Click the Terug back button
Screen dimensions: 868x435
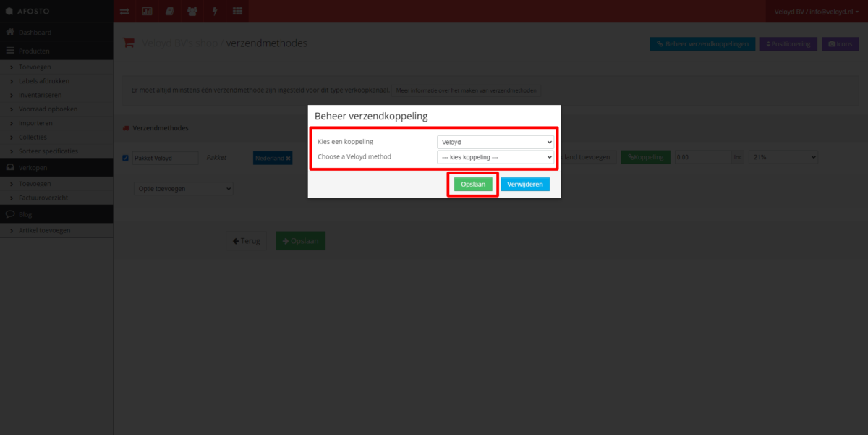247,241
